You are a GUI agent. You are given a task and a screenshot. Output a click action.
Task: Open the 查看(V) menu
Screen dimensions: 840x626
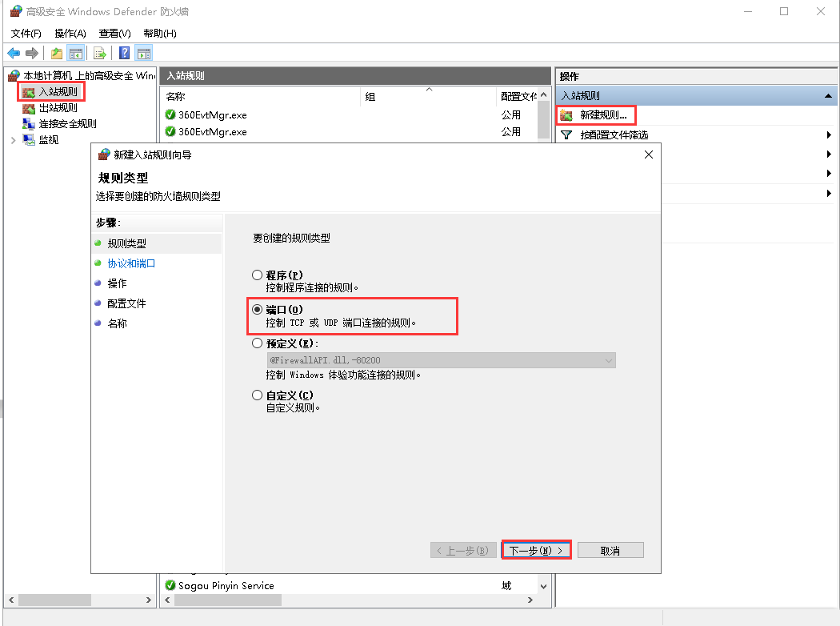[114, 34]
